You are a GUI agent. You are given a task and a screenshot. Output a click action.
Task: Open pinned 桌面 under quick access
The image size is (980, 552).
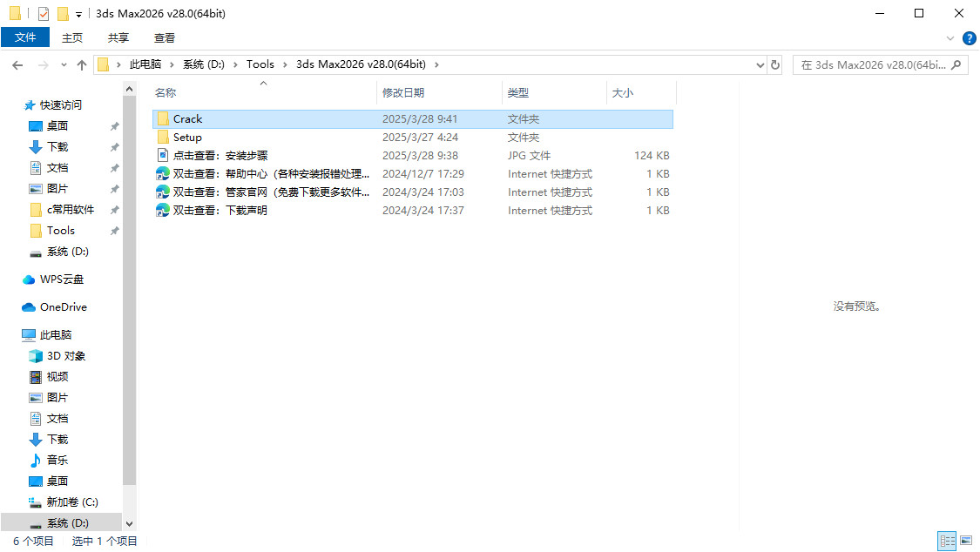pos(57,126)
